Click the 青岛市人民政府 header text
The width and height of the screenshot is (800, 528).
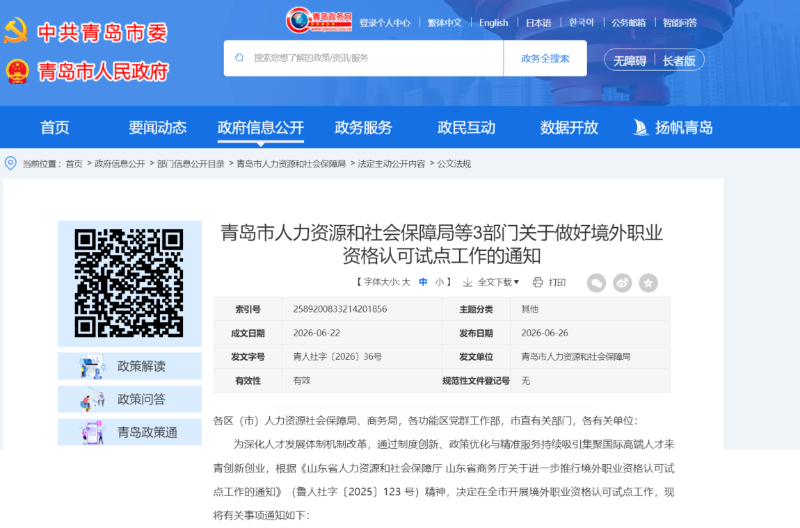tap(103, 72)
